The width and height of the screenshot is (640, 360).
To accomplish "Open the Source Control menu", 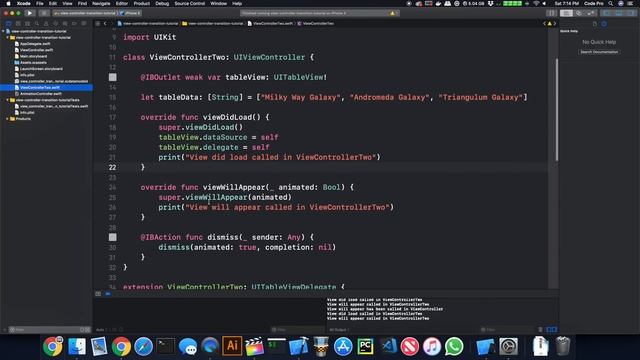I will (190, 3).
